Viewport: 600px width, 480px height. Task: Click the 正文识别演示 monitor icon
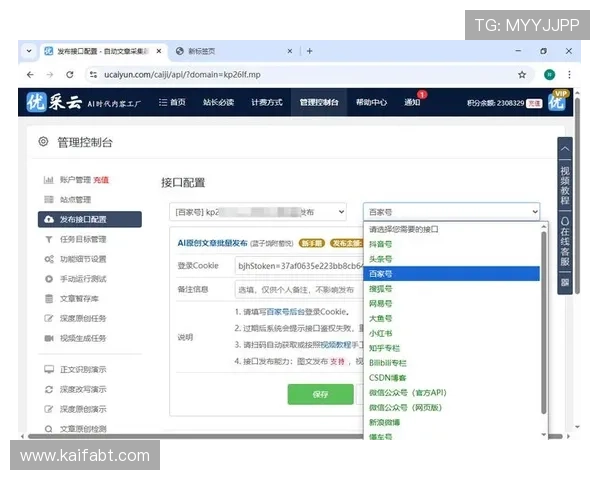[x=49, y=369]
